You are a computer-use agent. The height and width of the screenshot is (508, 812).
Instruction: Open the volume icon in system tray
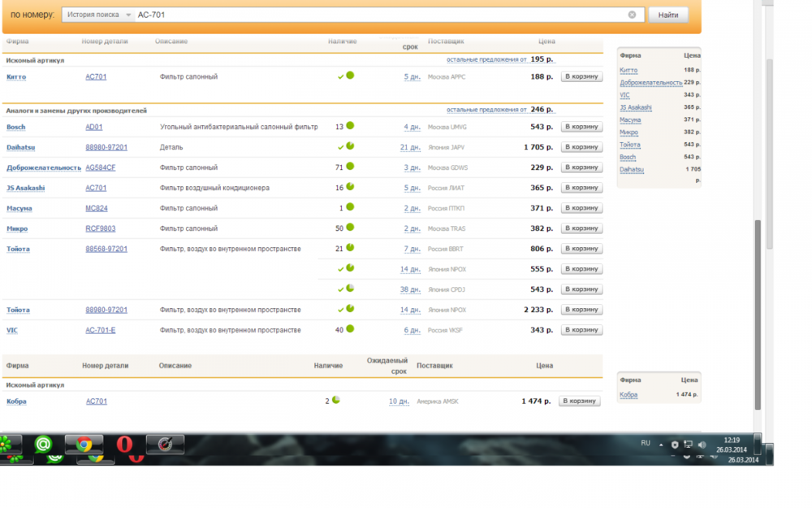pyautogui.click(x=702, y=444)
